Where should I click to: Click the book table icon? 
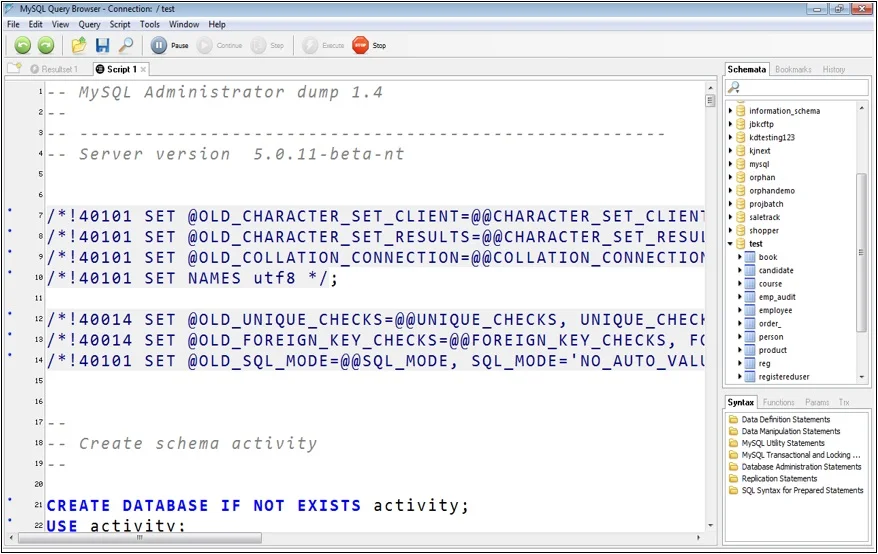tap(750, 257)
